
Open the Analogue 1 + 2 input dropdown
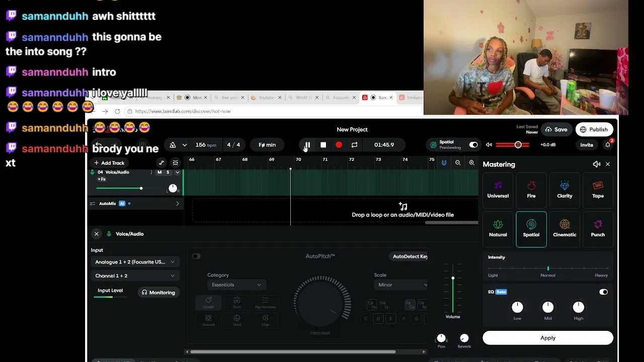pos(135,262)
